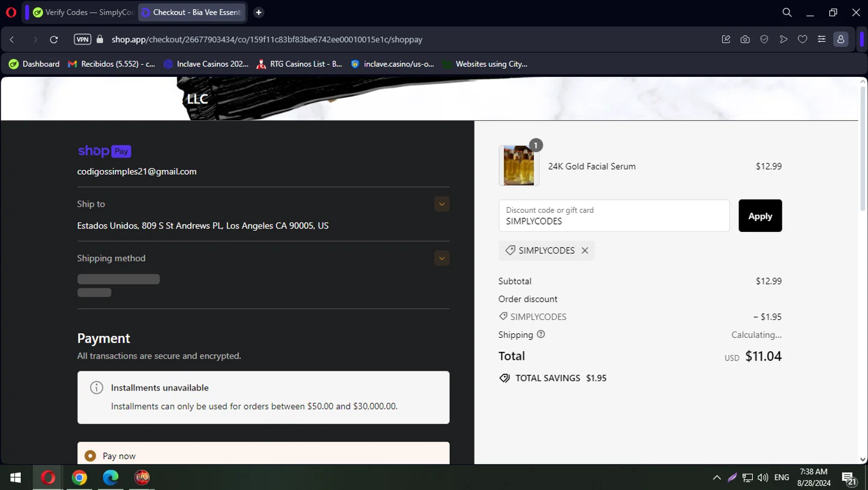Open the taskbar clock and date
The width and height of the screenshot is (868, 490).
click(814, 477)
